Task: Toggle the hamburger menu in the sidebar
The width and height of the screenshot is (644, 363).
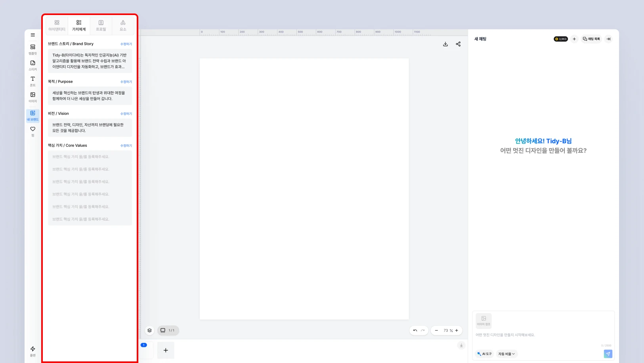Action: coord(32,35)
